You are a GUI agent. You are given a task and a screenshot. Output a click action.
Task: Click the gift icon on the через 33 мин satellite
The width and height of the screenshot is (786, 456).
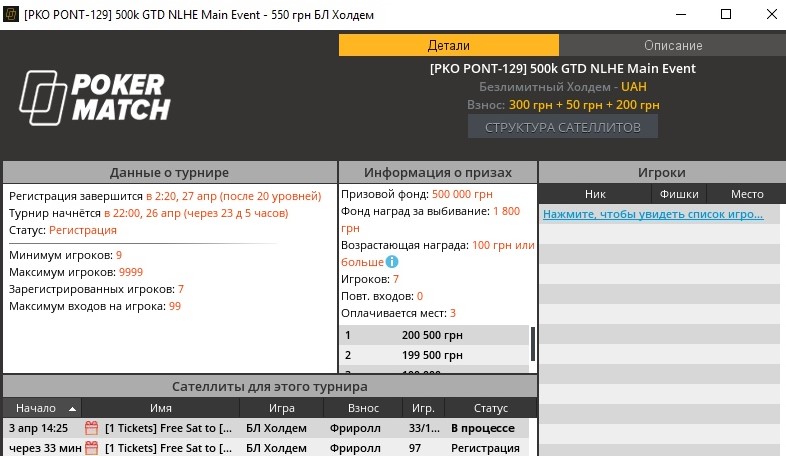tap(91, 448)
